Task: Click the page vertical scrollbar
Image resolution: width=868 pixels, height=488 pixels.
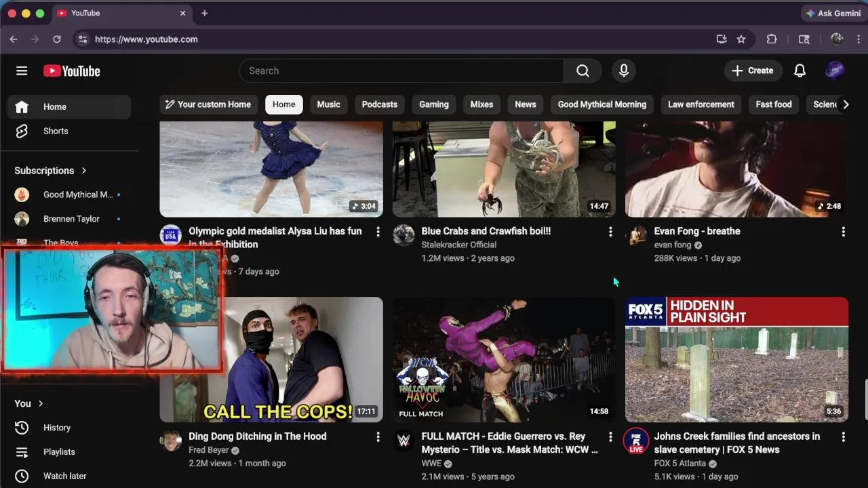Action: (x=865, y=400)
